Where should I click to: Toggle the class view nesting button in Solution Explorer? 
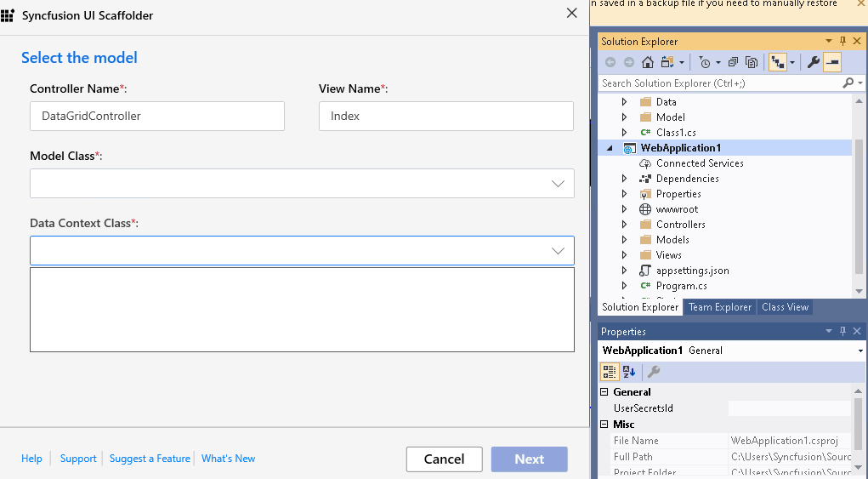point(777,62)
